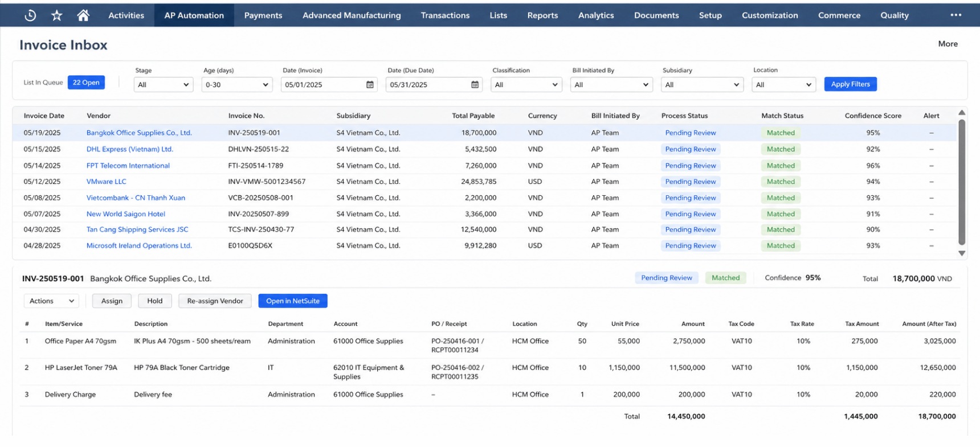Click the invoice list vertical scrollbar
Viewport: 980px width, 447px height.
point(962,182)
